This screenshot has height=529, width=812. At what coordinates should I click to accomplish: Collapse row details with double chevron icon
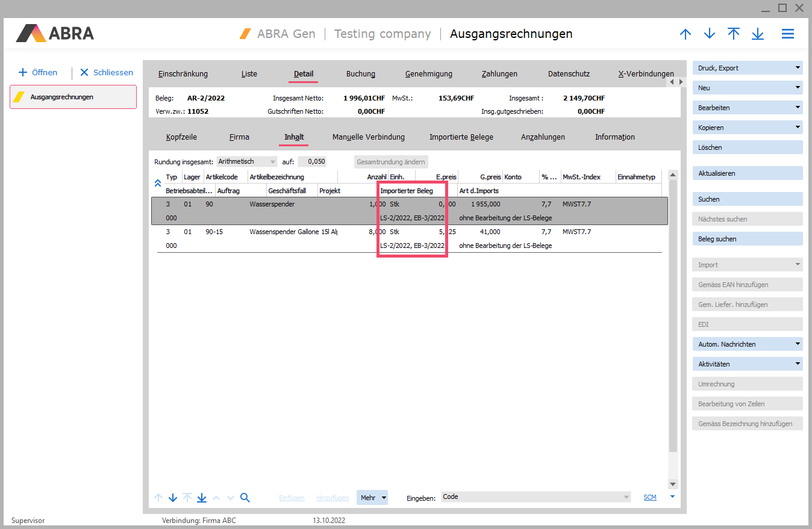click(158, 182)
